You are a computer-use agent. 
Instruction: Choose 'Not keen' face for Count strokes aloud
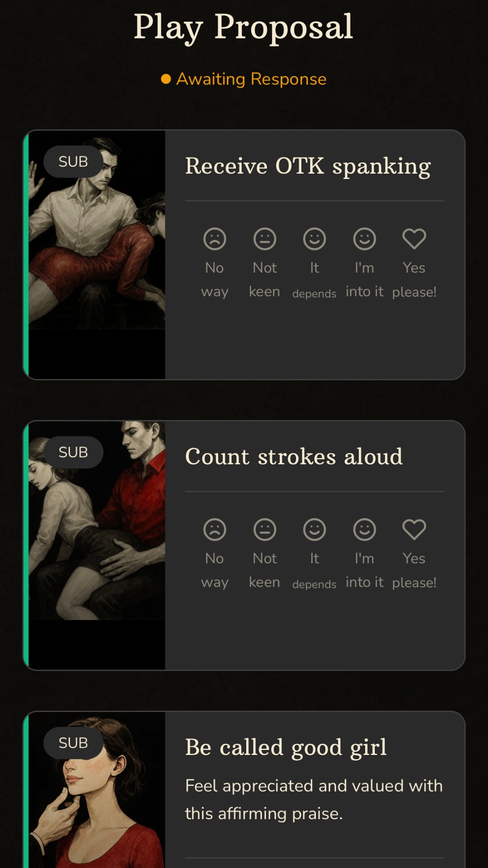(x=265, y=529)
